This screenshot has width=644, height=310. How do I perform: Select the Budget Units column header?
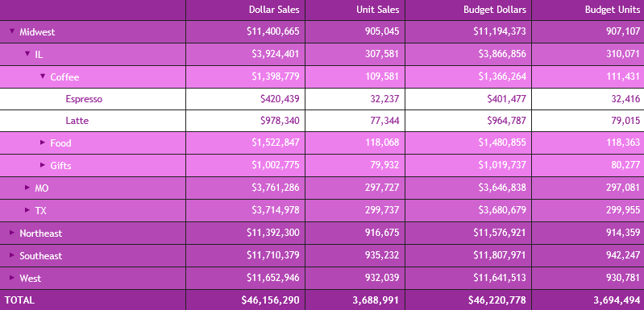[613, 10]
